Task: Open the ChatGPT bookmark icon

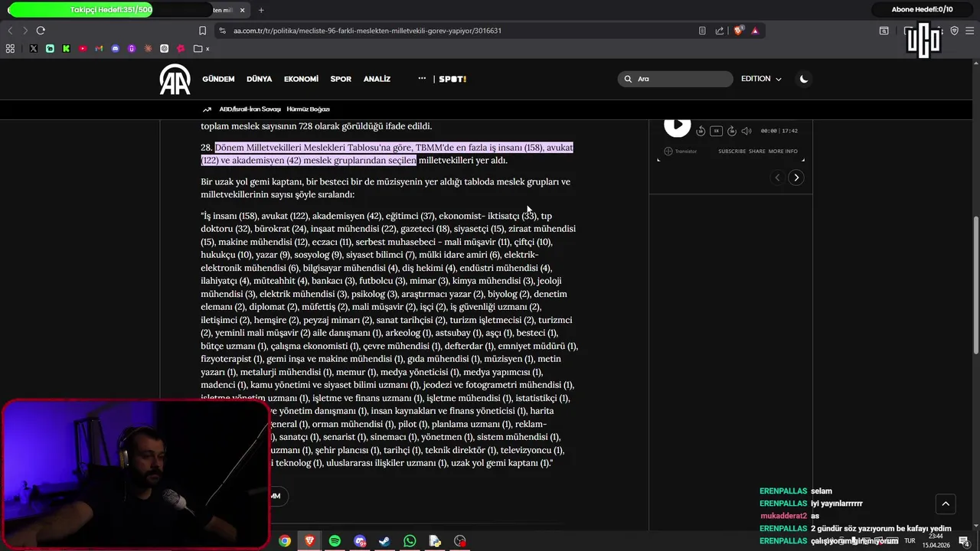Action: [165, 48]
